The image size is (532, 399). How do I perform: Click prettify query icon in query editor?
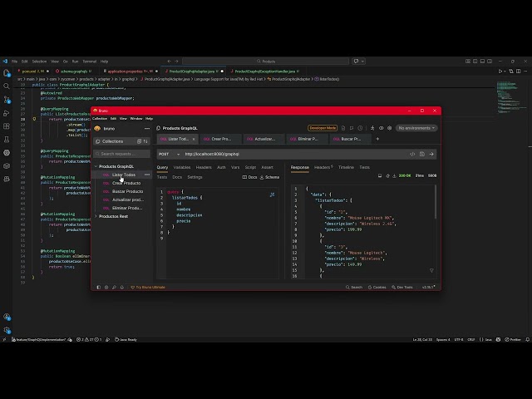point(272,195)
